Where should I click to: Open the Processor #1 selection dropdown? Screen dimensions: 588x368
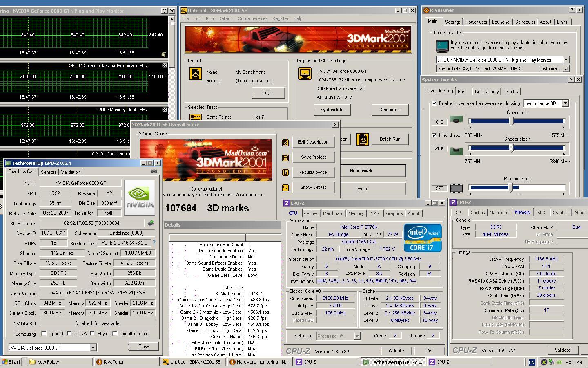pyautogui.click(x=357, y=336)
